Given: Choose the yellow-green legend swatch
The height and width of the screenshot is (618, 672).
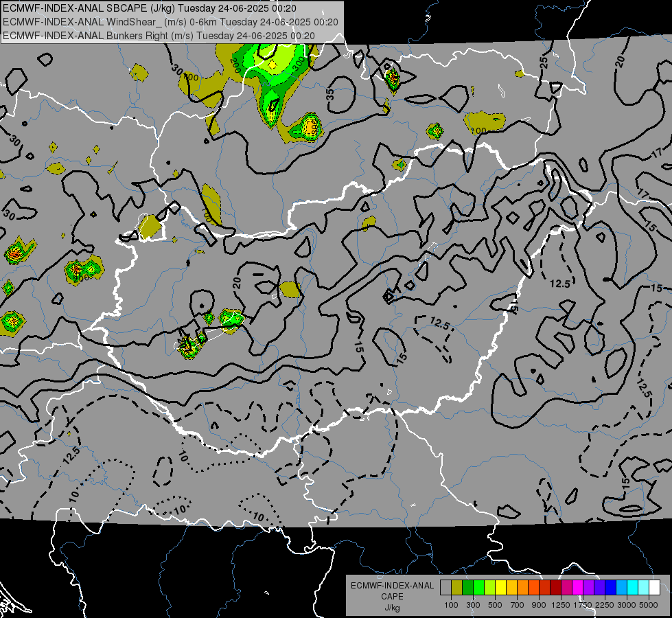Looking at the screenshot, I should click(x=490, y=588).
